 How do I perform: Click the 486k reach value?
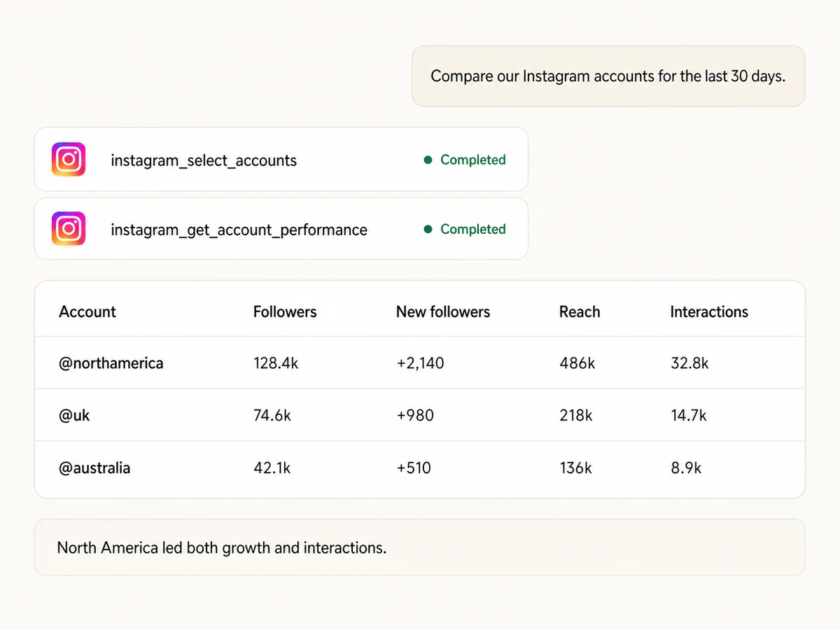[x=577, y=363]
